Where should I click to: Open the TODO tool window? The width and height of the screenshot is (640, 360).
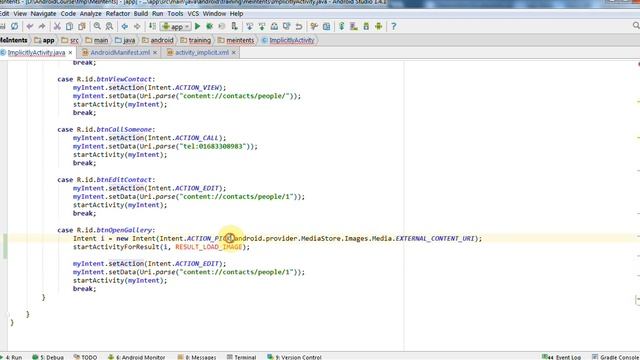[86, 357]
